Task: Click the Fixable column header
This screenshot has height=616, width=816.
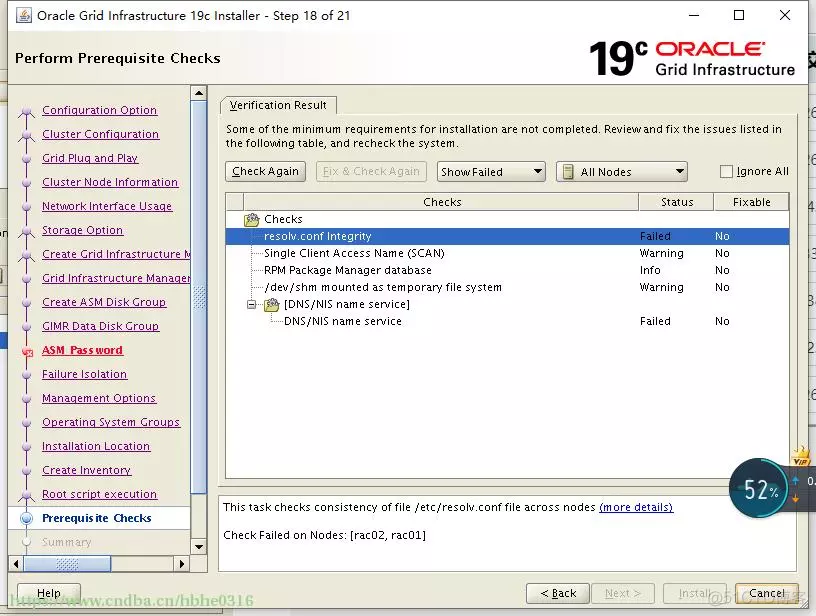Action: tap(751, 202)
